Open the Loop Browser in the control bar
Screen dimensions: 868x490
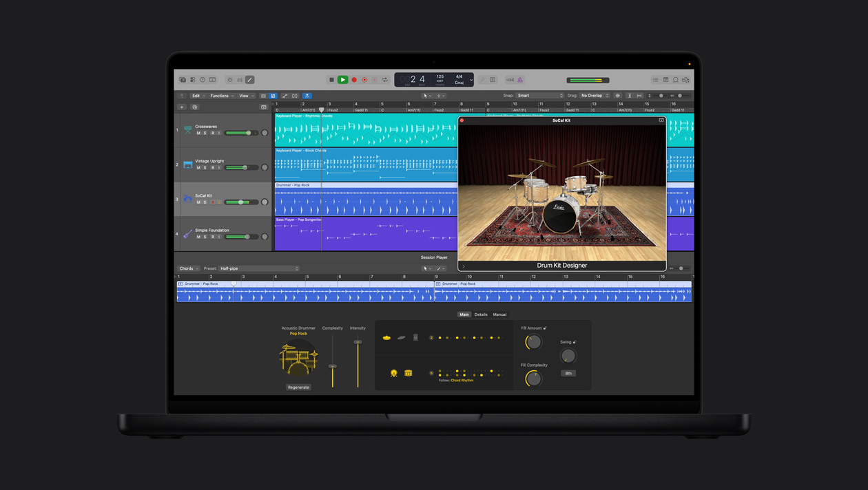[x=676, y=79]
